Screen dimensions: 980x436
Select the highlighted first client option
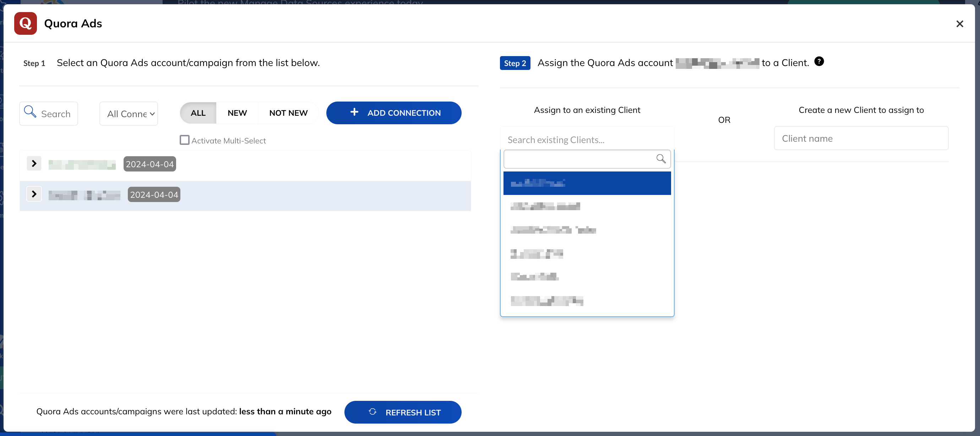[587, 183]
